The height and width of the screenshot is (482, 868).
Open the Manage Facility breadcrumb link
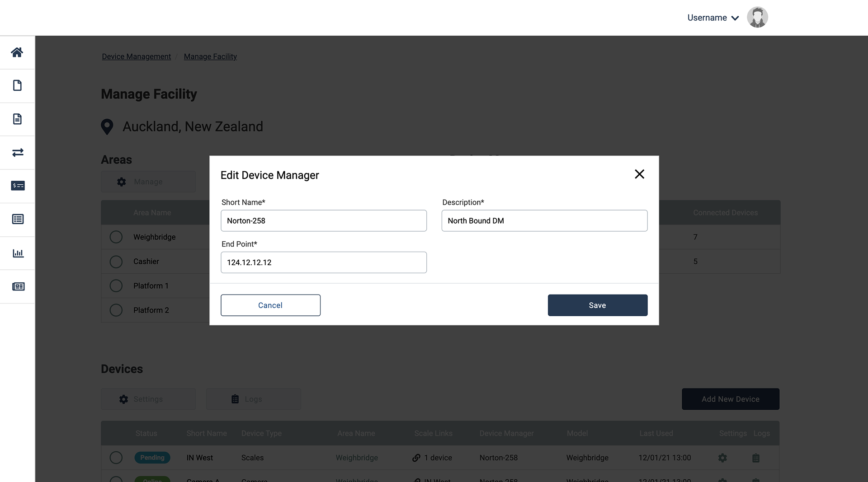[210, 56]
